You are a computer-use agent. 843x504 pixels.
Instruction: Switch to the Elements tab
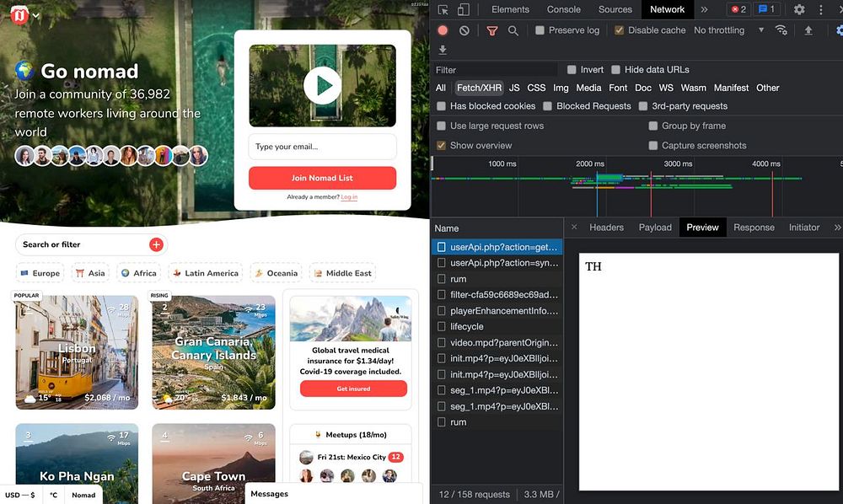510,9
